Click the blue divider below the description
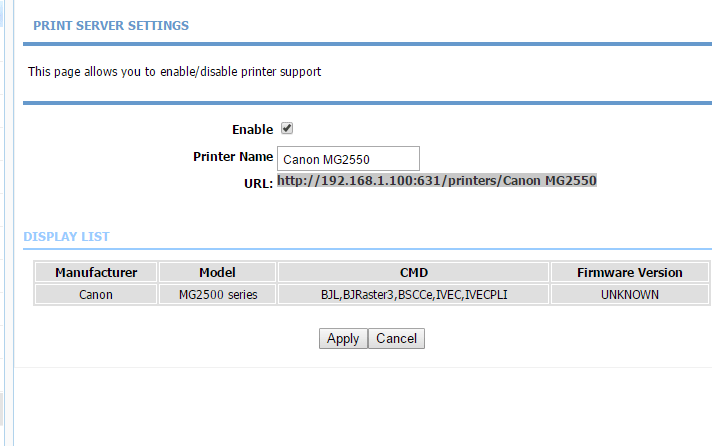 (x=367, y=102)
